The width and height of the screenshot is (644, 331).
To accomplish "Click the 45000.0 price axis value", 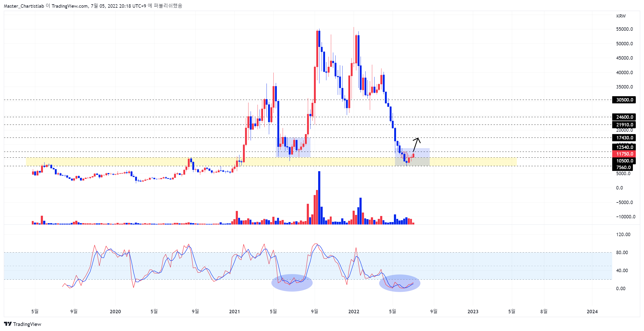I will click(624, 58).
